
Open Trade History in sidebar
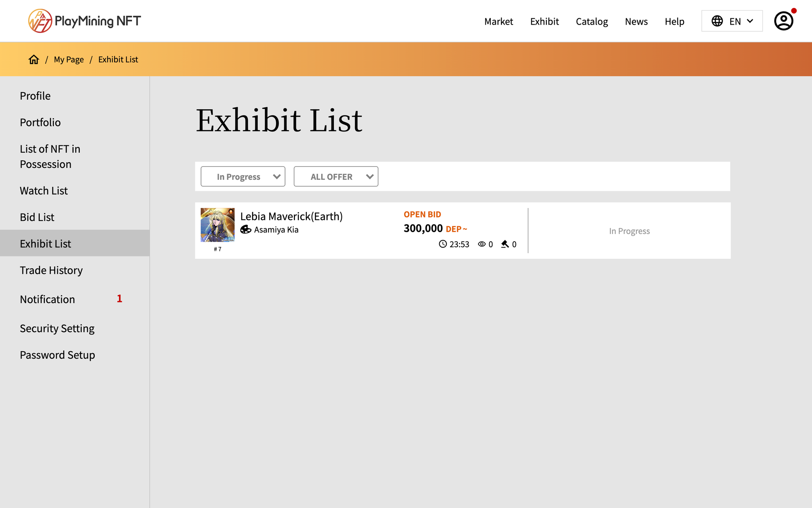tap(51, 270)
